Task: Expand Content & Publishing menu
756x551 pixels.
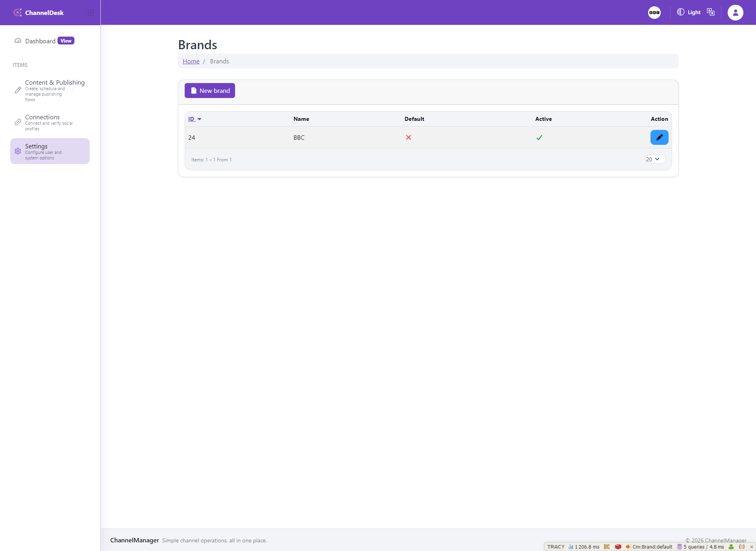Action: click(x=50, y=91)
